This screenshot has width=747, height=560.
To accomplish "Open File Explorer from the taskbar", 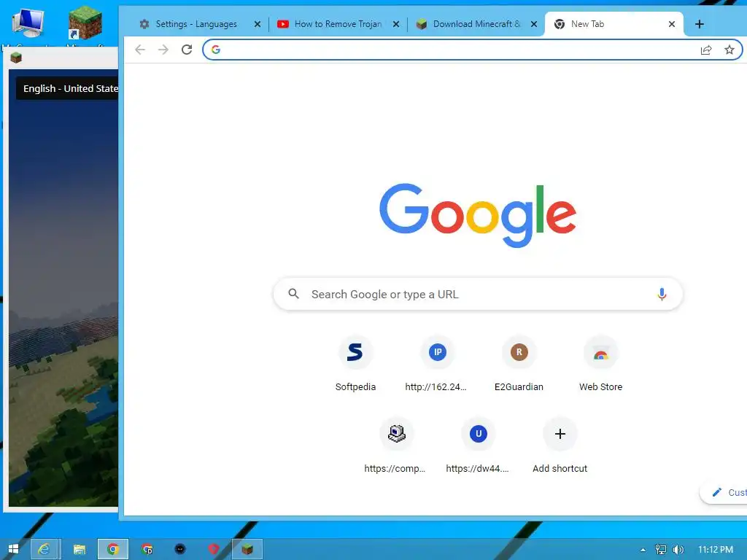I will 79,549.
